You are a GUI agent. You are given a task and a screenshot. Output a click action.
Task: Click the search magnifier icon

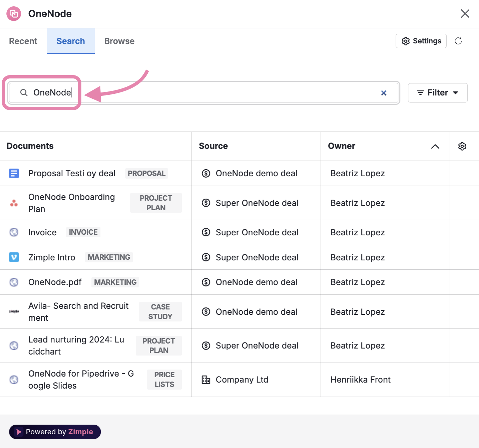click(24, 92)
